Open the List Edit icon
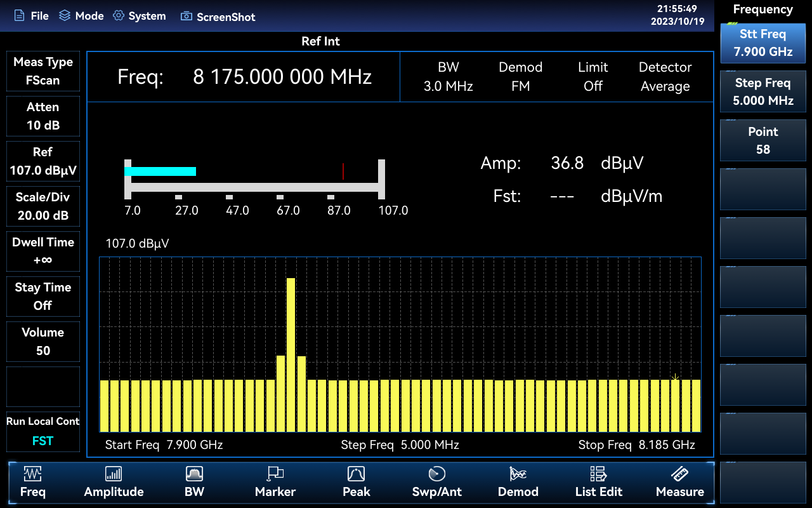The image size is (812, 508). point(598,474)
